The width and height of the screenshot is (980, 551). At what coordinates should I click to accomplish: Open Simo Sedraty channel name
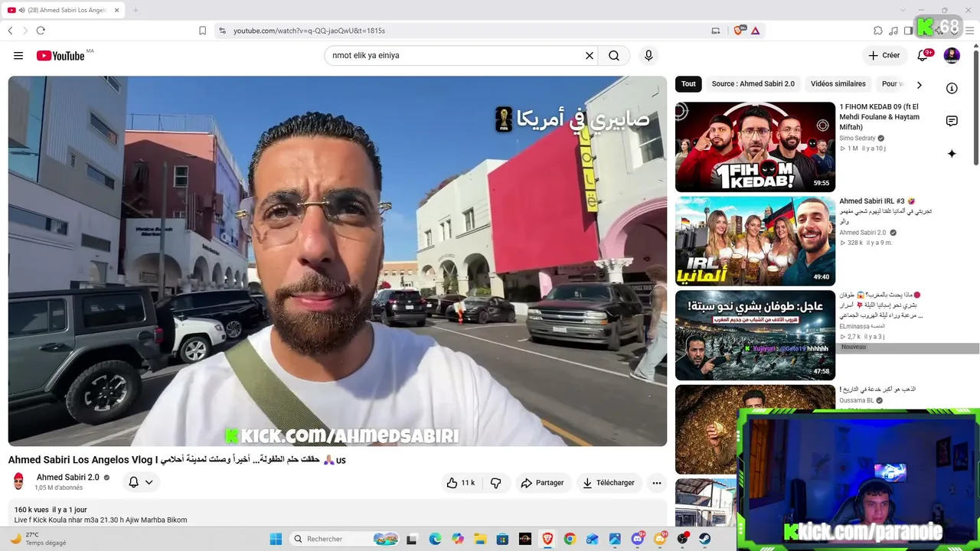(x=857, y=139)
